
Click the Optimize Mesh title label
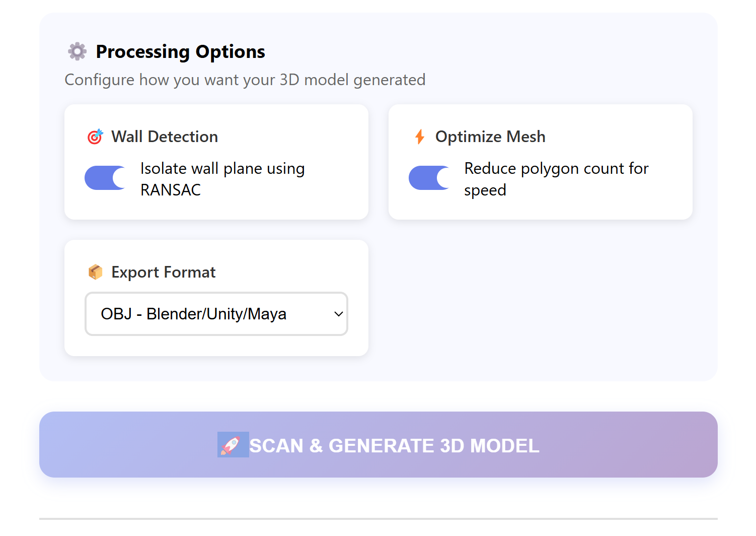pos(490,137)
